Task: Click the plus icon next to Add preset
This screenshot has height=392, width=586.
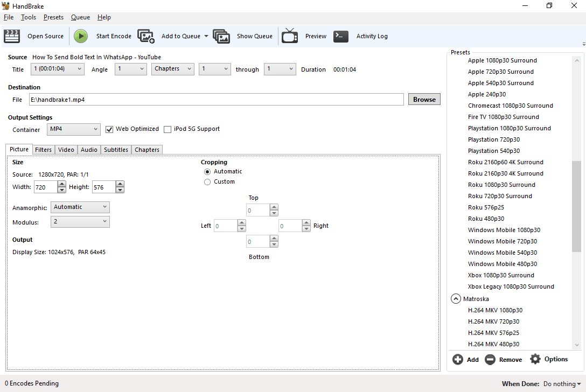Action: (457, 360)
